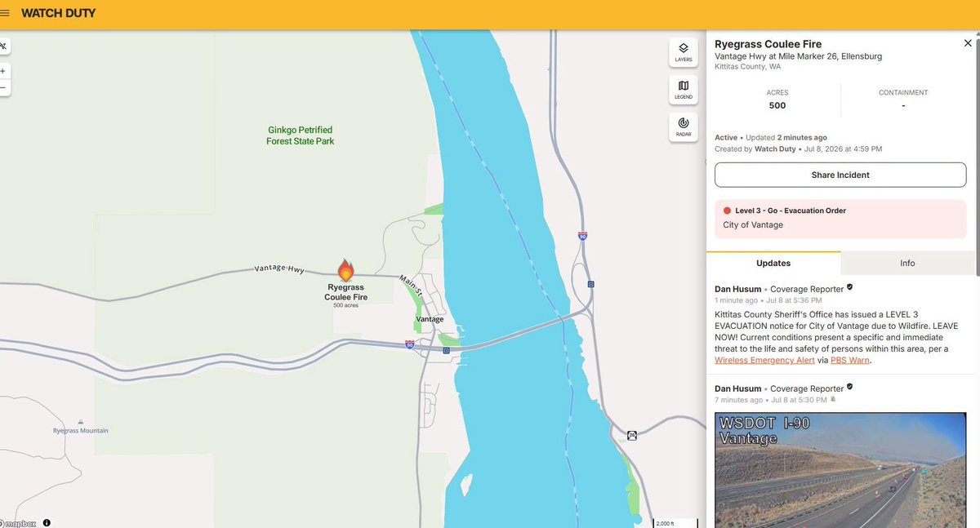Click the I-90 shield east of the river
The width and height of the screenshot is (980, 528).
click(x=582, y=236)
